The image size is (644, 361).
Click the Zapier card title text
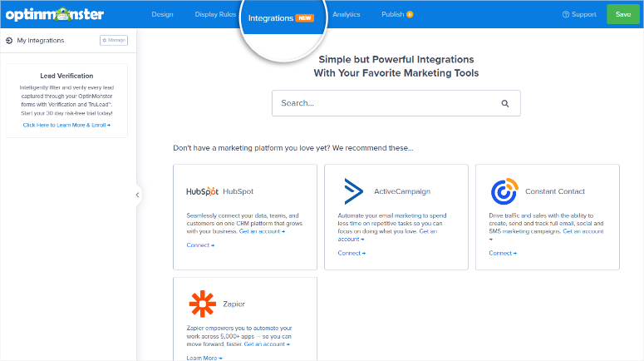tap(234, 304)
